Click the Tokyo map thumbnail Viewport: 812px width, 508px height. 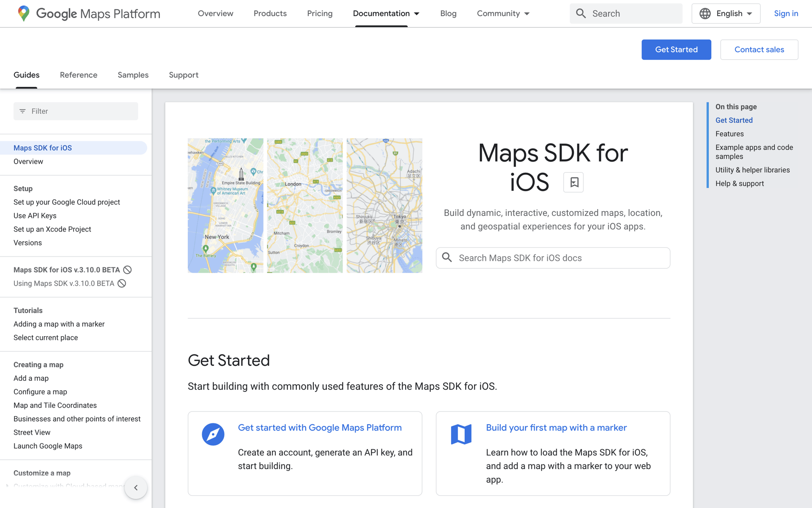(384, 205)
